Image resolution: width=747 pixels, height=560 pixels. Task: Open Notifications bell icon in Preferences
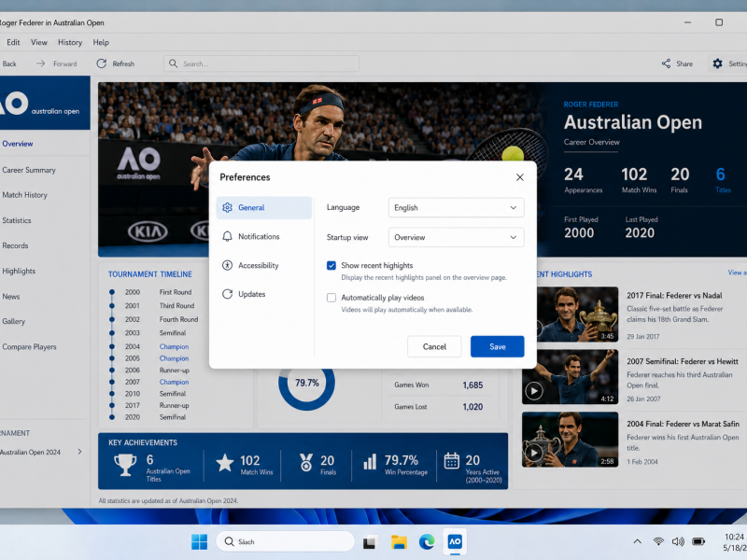click(227, 237)
